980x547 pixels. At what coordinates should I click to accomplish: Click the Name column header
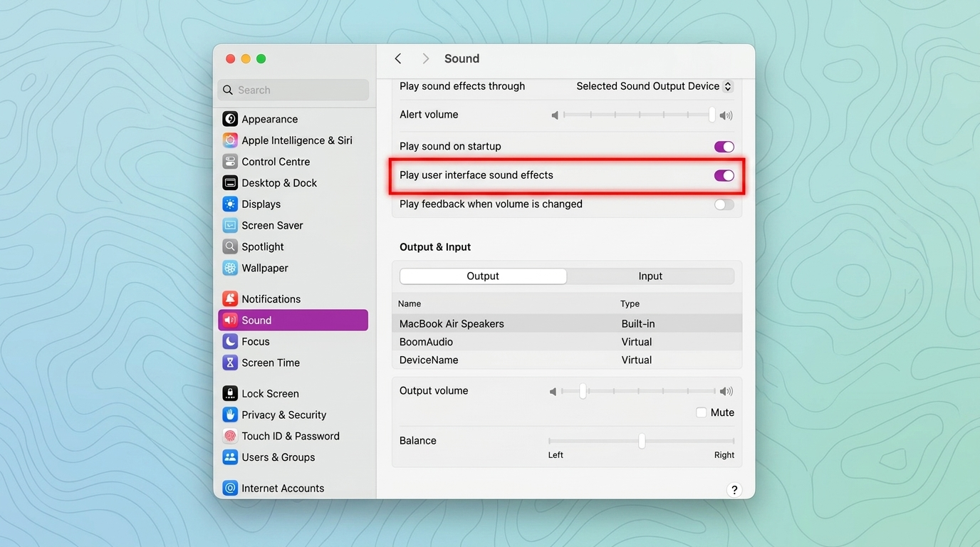coord(410,303)
